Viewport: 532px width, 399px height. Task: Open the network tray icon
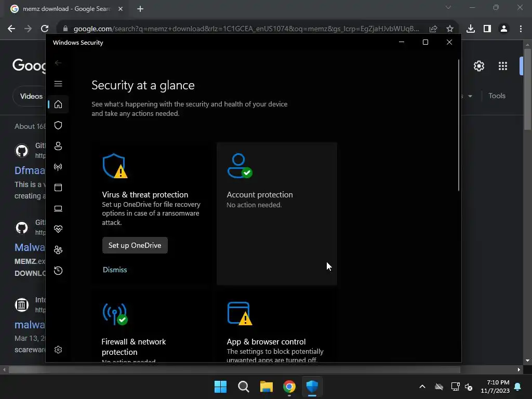coord(455,387)
